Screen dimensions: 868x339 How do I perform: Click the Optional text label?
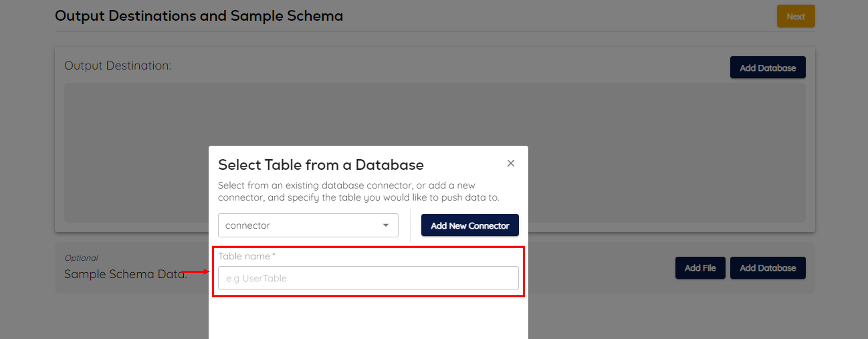pyautogui.click(x=81, y=258)
